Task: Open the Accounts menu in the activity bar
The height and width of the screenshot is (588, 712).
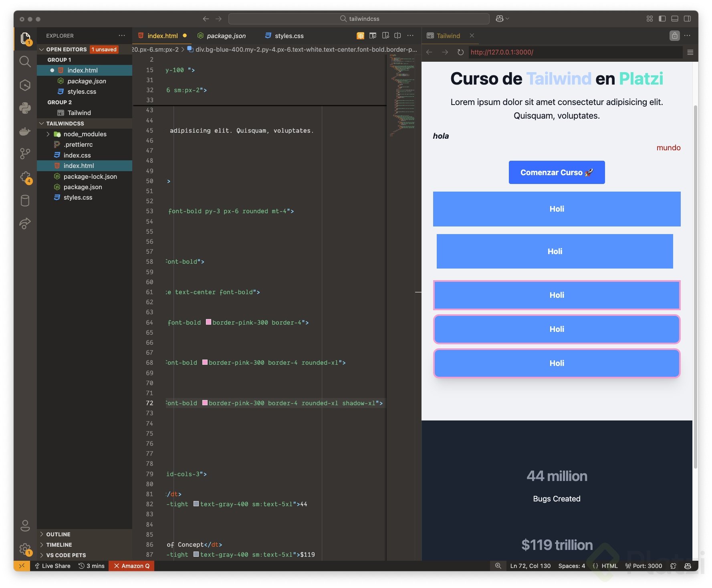Action: [25, 525]
